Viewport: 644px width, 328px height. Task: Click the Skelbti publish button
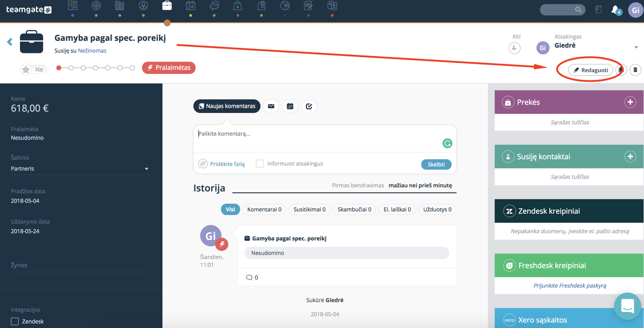pos(436,164)
